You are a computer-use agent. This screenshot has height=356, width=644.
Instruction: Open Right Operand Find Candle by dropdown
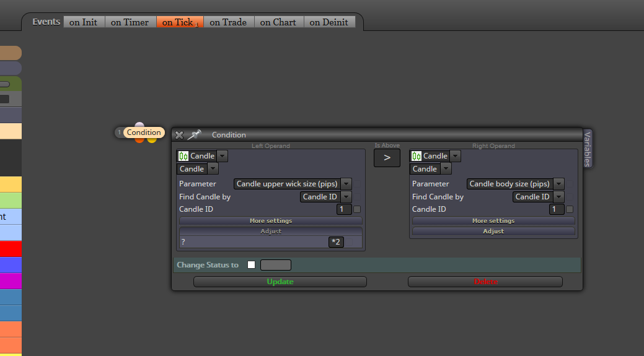pyautogui.click(x=539, y=197)
